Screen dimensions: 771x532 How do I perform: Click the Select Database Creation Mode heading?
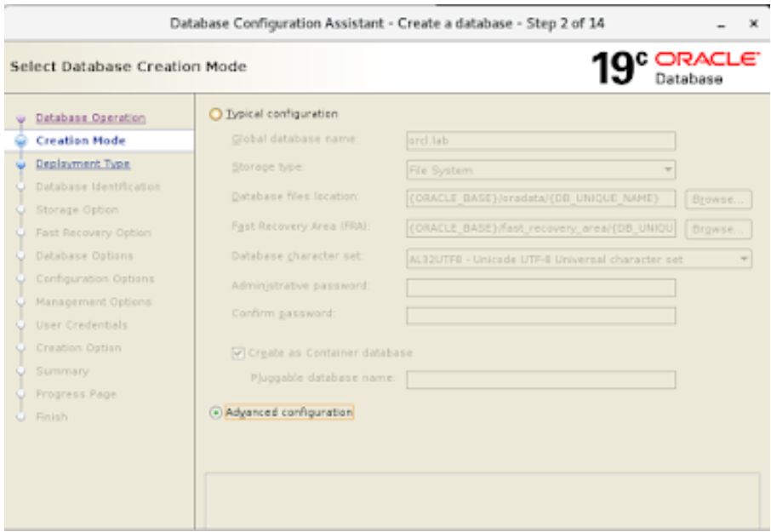[x=128, y=66]
